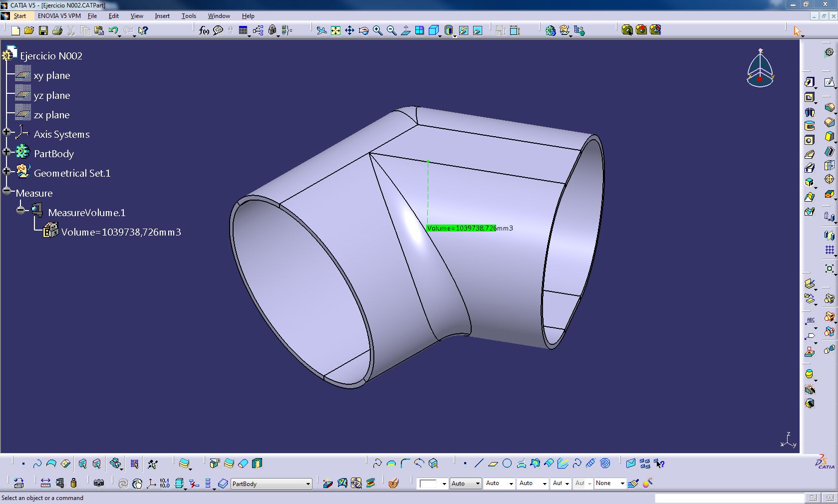Image resolution: width=838 pixels, height=504 pixels.
Task: Select the Pan tool
Action: pyautogui.click(x=349, y=30)
